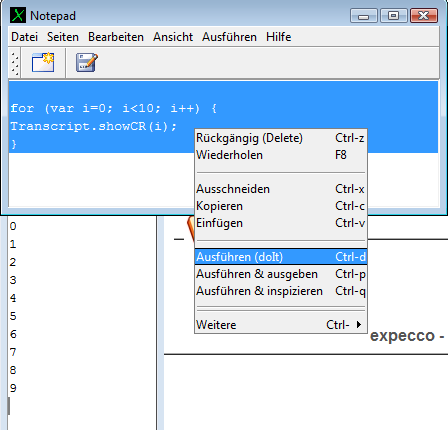Open the Seiten menu
The image size is (448, 430).
point(63,37)
